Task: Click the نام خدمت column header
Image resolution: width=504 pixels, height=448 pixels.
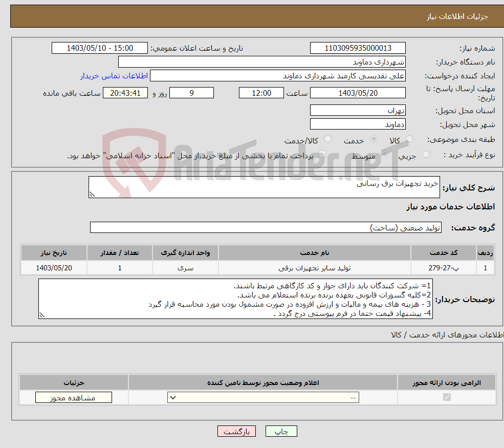Action: 314,253
